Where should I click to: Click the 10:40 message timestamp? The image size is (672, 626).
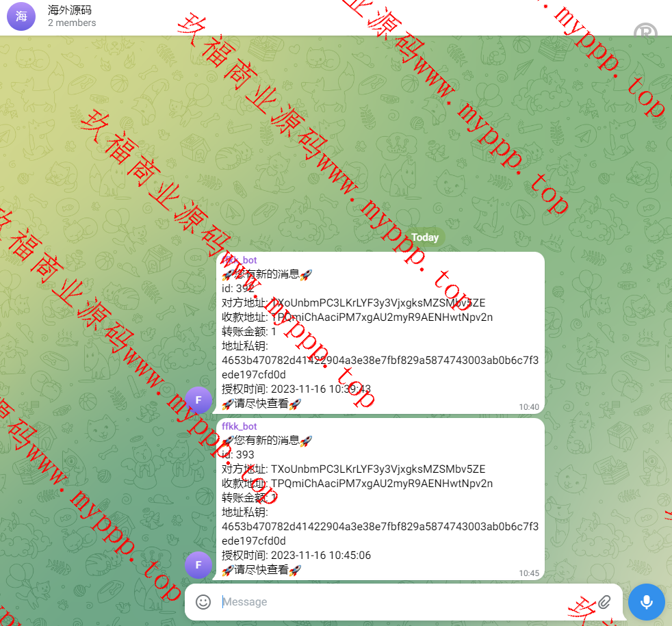click(x=528, y=407)
